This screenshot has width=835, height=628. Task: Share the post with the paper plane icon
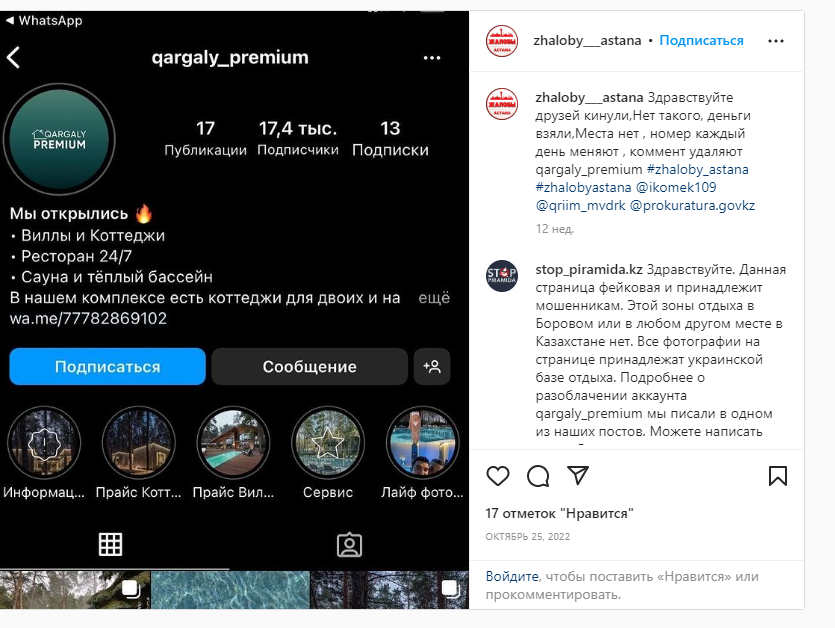(578, 475)
